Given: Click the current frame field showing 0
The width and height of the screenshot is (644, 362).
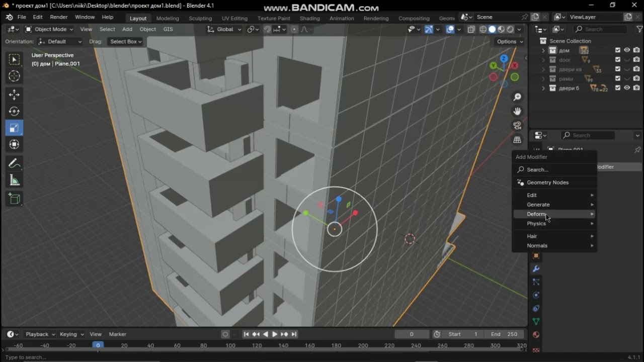Looking at the screenshot, I should [x=412, y=334].
